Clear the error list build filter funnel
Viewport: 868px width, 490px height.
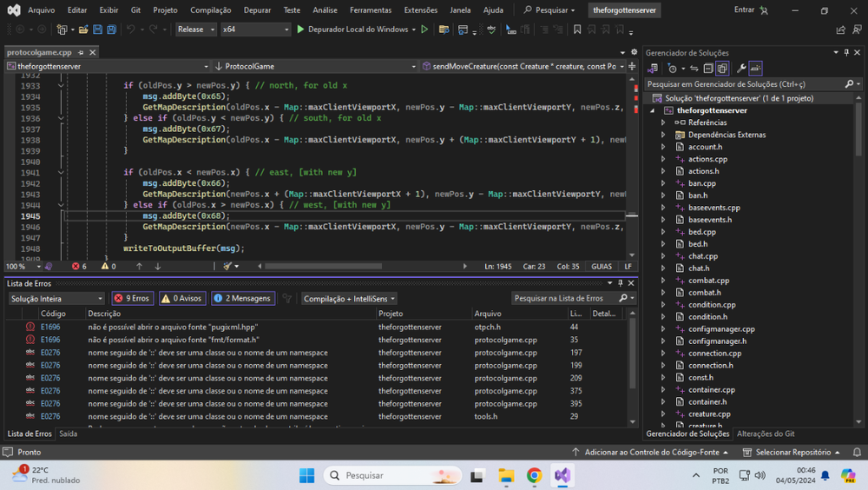click(x=287, y=298)
